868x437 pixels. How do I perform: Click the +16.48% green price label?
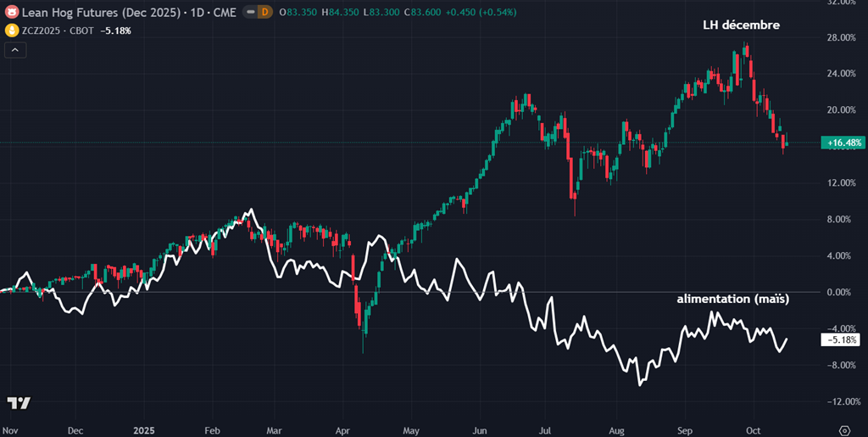coord(842,143)
